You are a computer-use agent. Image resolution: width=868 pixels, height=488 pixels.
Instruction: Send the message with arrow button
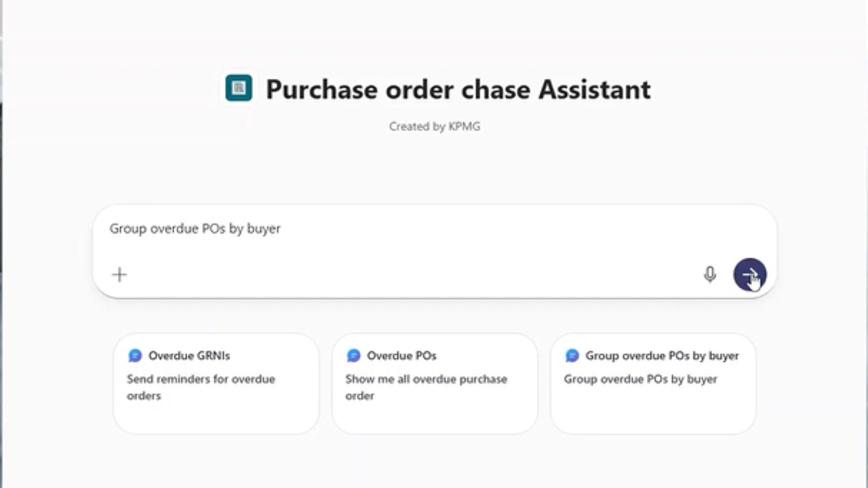click(x=749, y=274)
